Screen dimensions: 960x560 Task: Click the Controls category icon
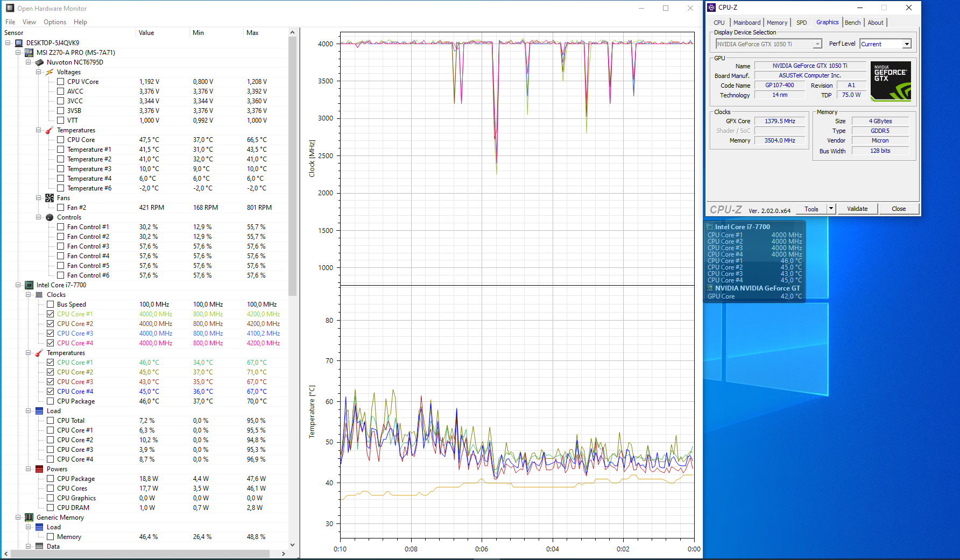50,217
